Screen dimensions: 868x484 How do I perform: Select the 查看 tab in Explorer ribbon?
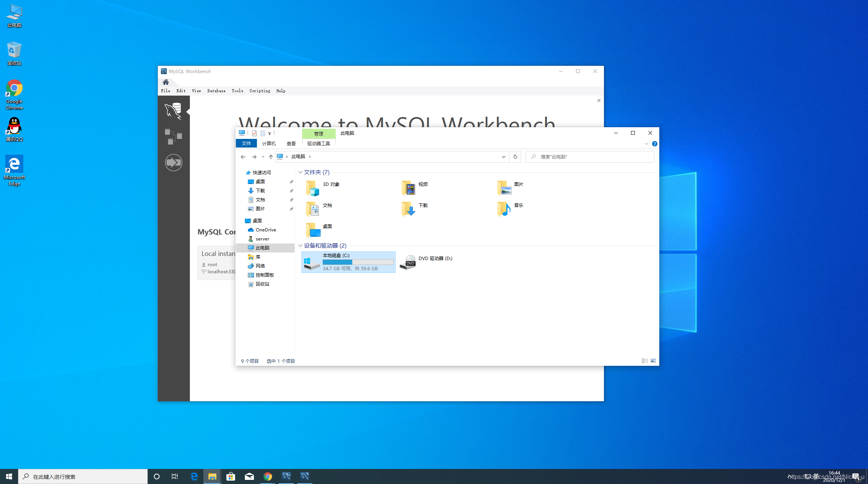[x=292, y=143]
